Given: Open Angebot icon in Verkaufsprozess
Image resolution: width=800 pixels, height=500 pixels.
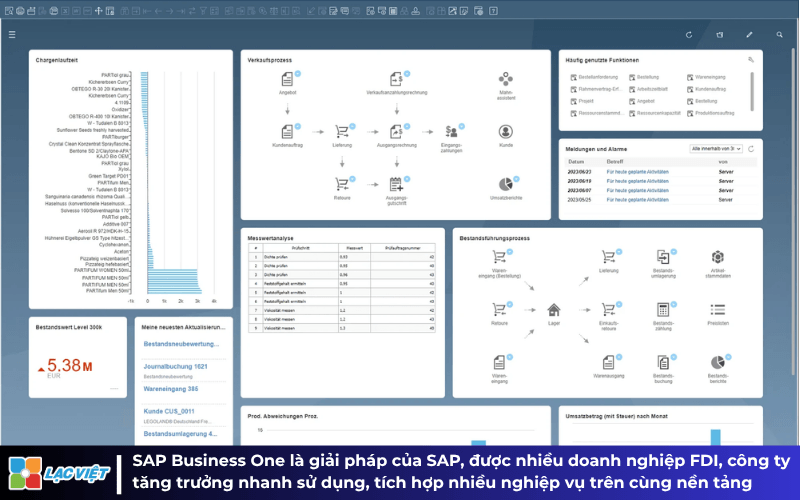Looking at the screenshot, I should (x=287, y=79).
